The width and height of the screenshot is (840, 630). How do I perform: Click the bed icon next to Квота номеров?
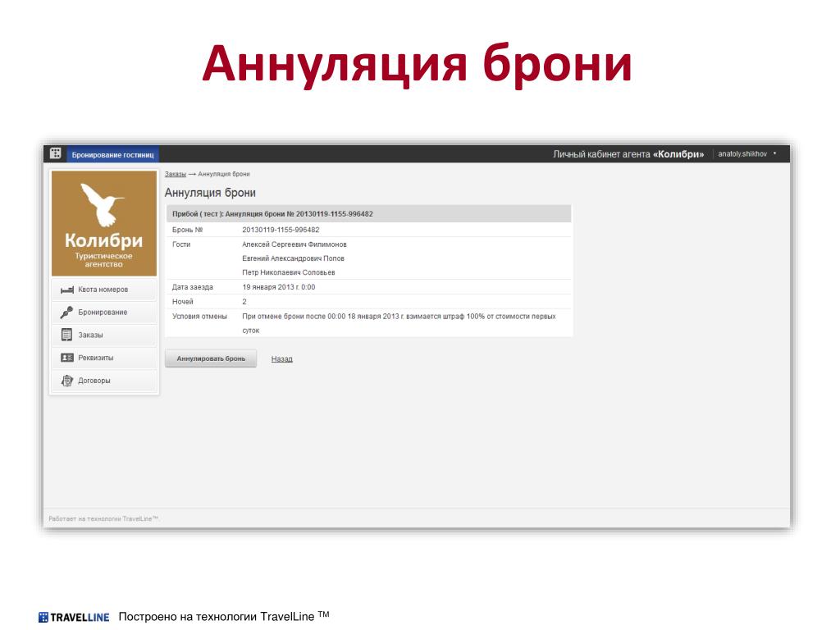point(67,290)
